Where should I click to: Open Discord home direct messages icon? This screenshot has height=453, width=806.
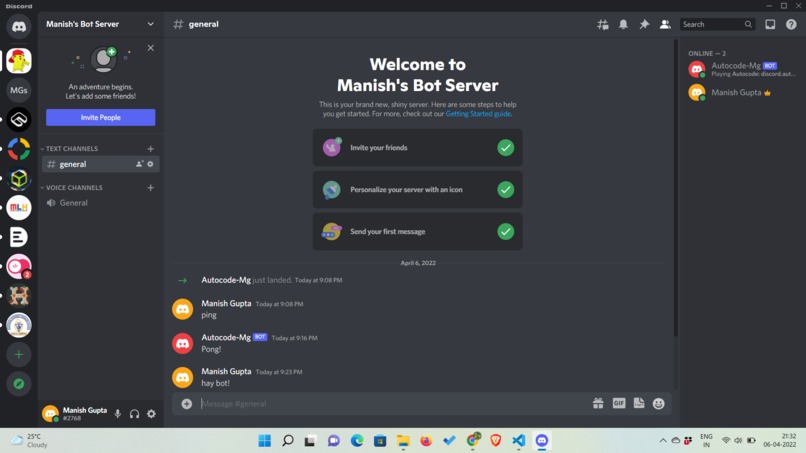[x=19, y=27]
